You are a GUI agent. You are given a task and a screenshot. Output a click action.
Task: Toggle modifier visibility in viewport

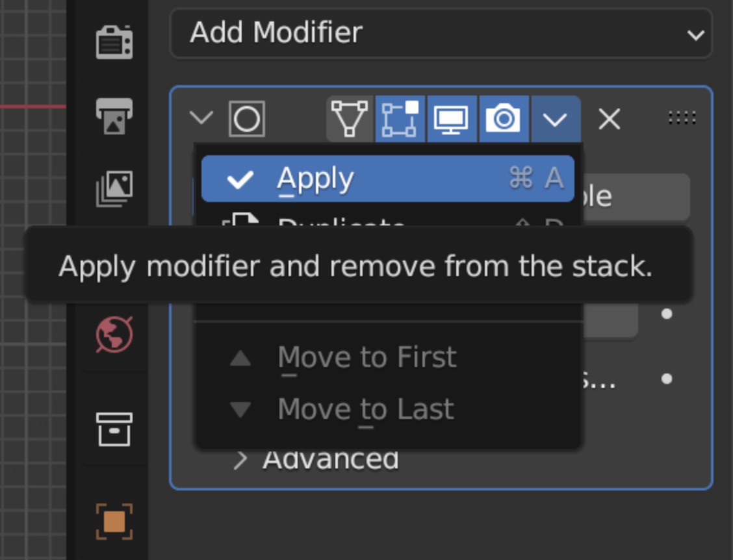click(451, 119)
